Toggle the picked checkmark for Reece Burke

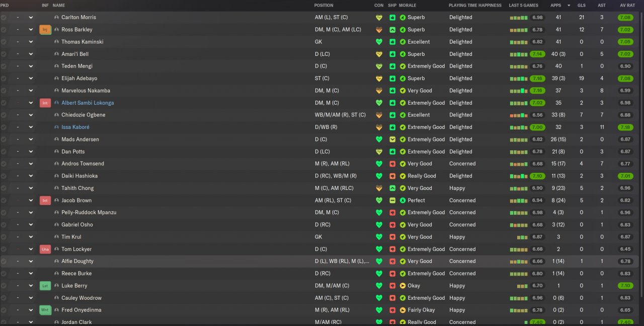click(4, 274)
